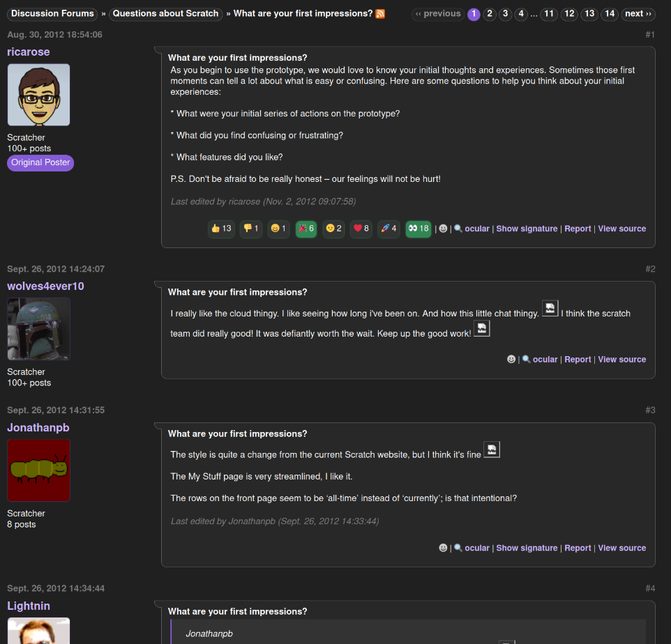Toggle the confused face reaction showing 2
The height and width of the screenshot is (644, 671).
pos(333,229)
